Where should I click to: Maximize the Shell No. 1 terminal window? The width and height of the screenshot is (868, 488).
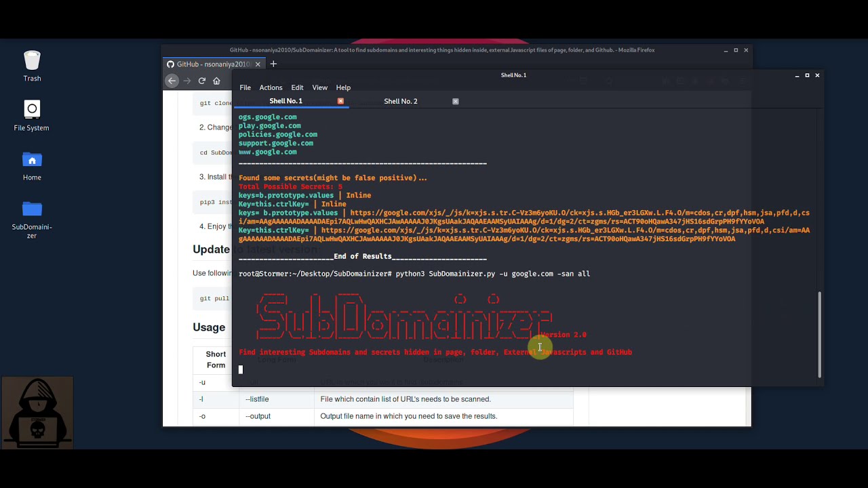pyautogui.click(x=807, y=75)
